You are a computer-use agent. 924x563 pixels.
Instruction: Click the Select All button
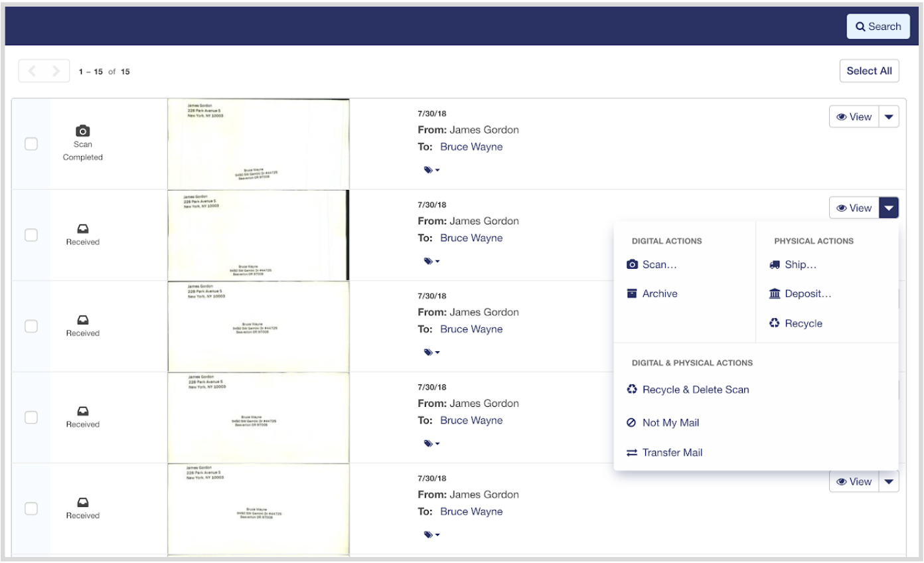tap(869, 71)
